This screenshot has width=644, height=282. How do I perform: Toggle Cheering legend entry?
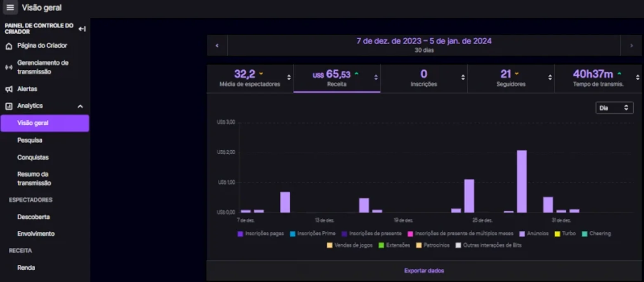tap(596, 234)
